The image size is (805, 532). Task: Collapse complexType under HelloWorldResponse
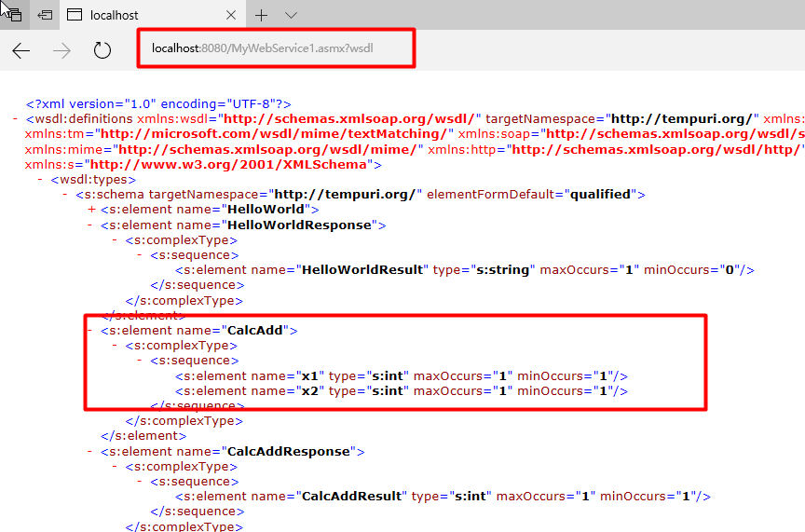click(x=115, y=239)
